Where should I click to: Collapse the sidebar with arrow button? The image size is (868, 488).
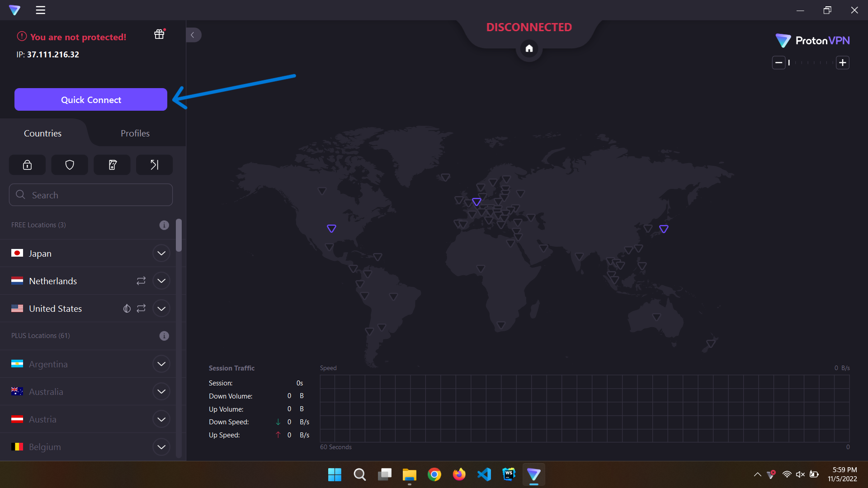point(193,35)
